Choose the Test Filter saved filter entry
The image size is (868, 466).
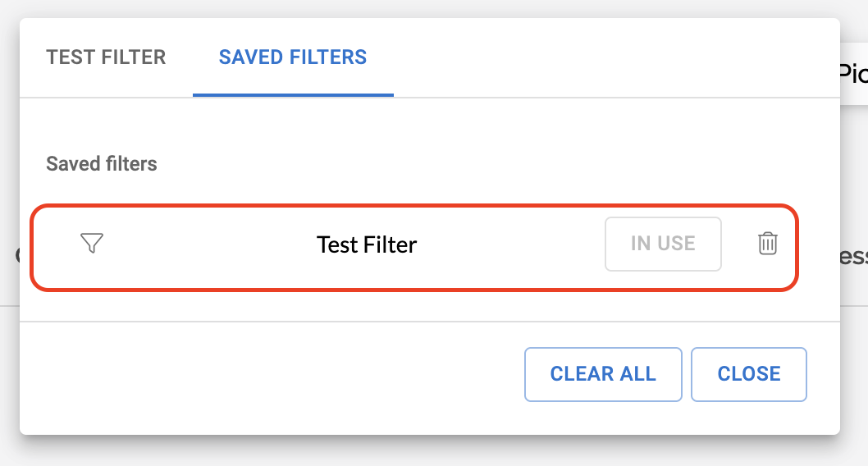point(367,244)
